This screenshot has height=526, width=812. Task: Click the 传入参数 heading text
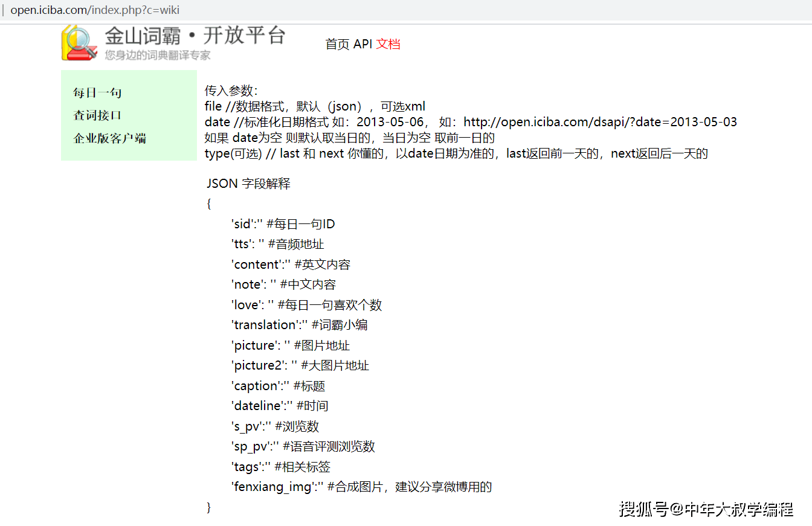(231, 91)
